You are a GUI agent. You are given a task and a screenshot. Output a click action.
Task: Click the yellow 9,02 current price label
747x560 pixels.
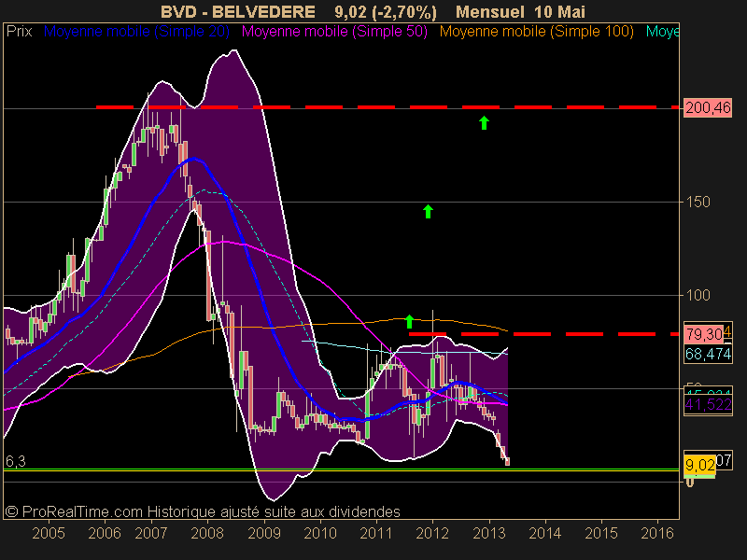tap(699, 464)
